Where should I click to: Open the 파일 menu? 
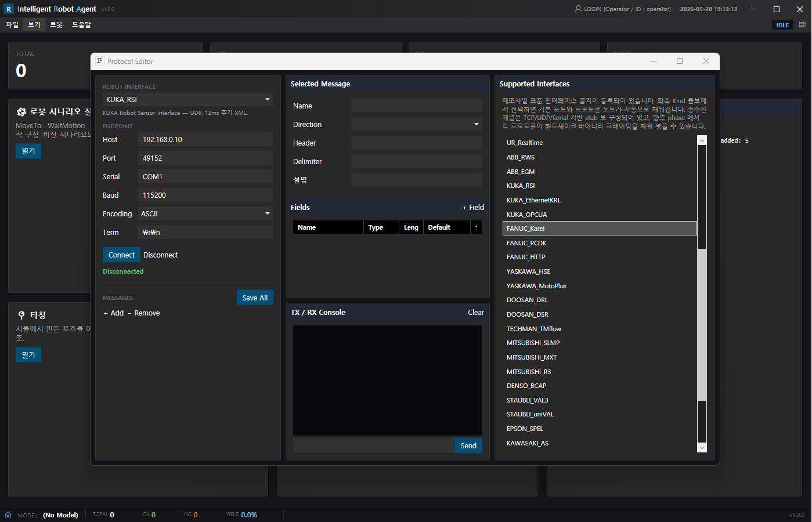coord(12,25)
